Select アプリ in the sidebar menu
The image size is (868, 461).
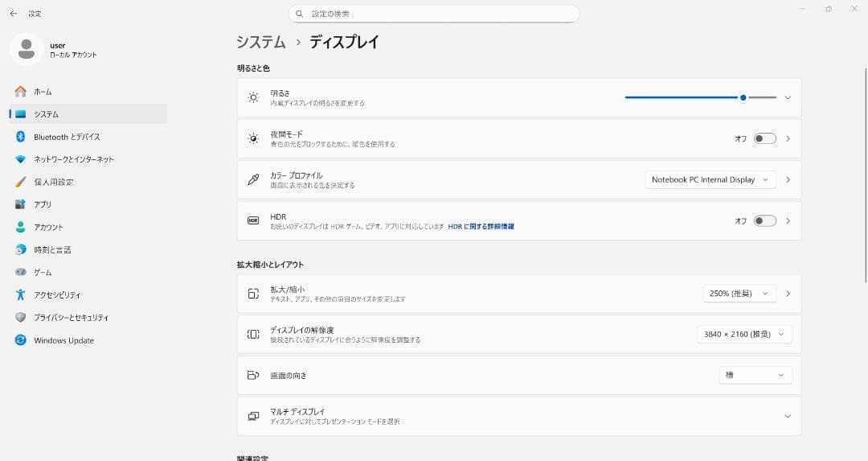[43, 204]
